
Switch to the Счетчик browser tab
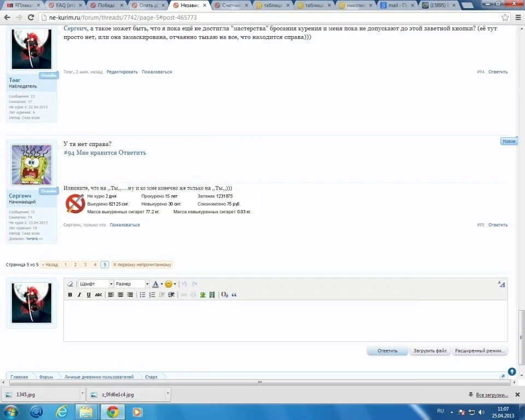tap(231, 5)
